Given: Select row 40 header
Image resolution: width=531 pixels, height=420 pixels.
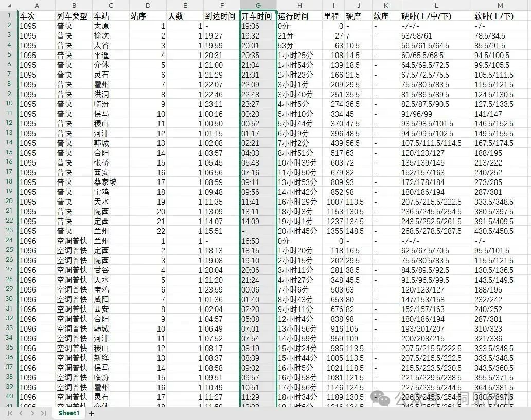Looking at the screenshot, I should (9, 396).
